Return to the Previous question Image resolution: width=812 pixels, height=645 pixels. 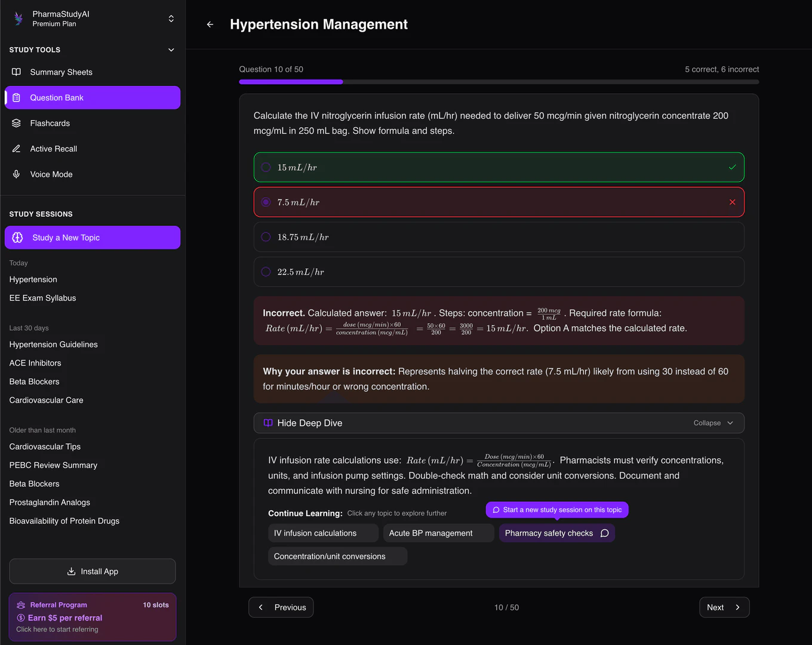coord(281,607)
